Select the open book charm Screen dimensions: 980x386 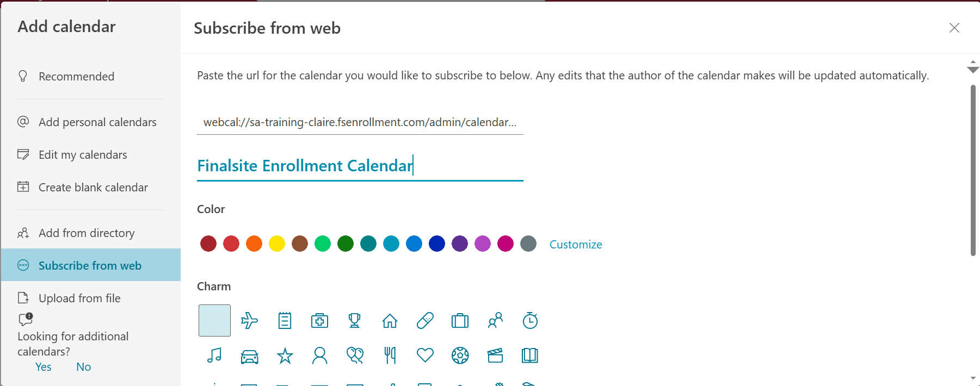point(530,356)
